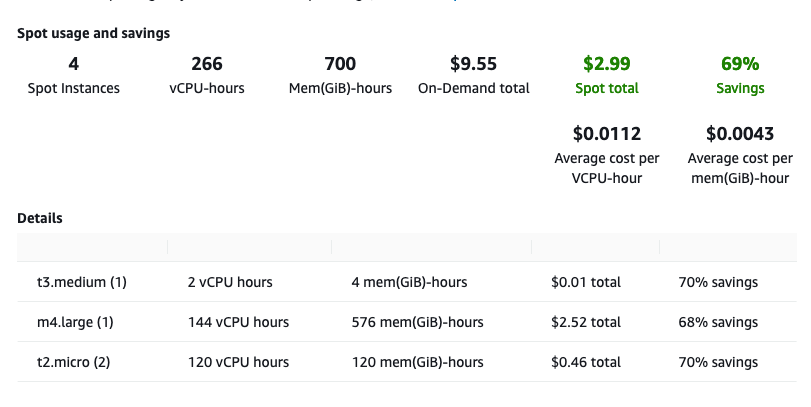Click the 700 Mem(GiB)-hours figure

tap(341, 64)
